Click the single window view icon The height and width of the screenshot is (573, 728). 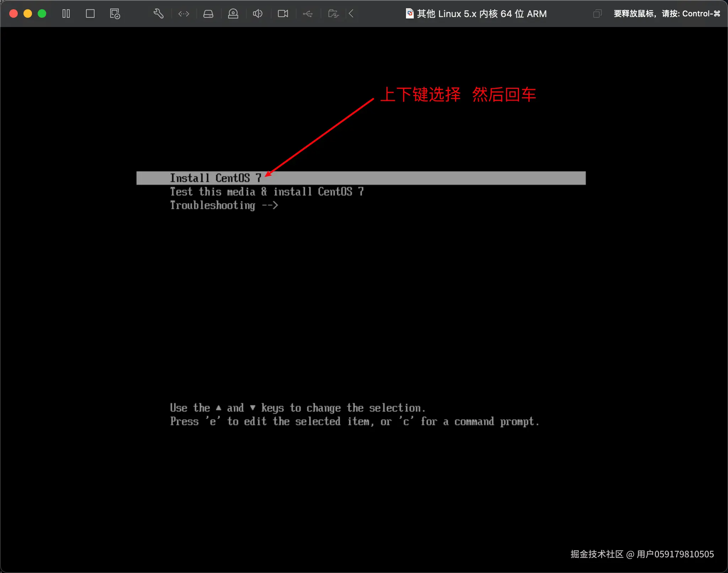point(90,14)
